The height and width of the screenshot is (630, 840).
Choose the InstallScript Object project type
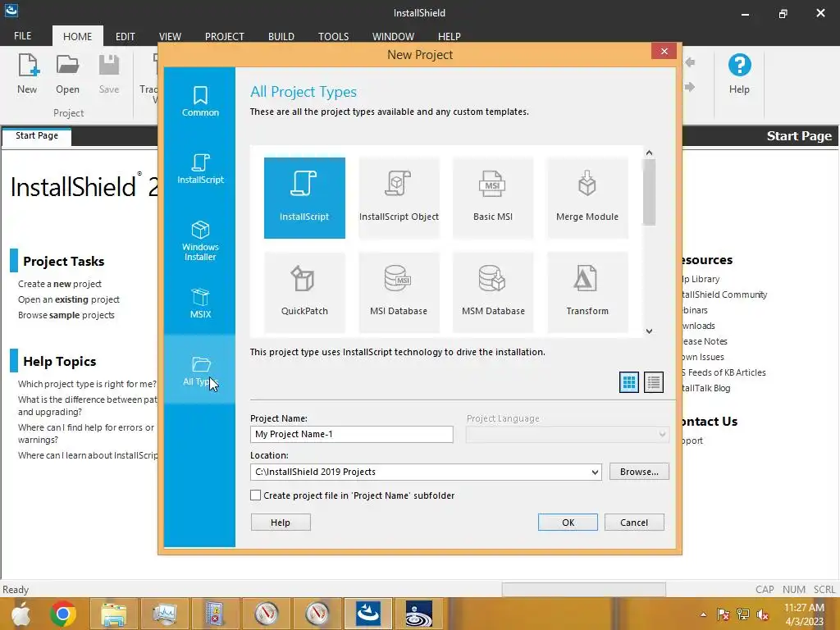(x=399, y=198)
